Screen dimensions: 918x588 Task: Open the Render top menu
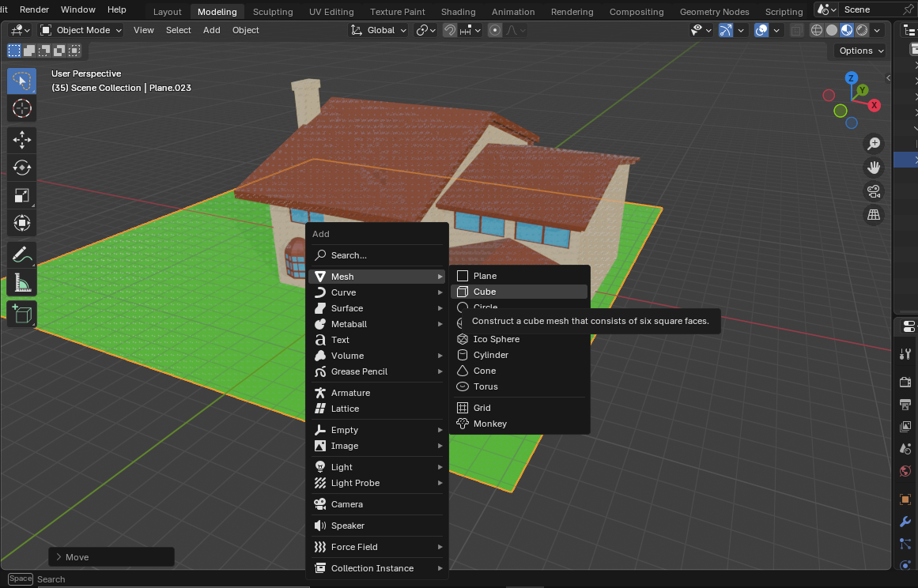click(35, 9)
